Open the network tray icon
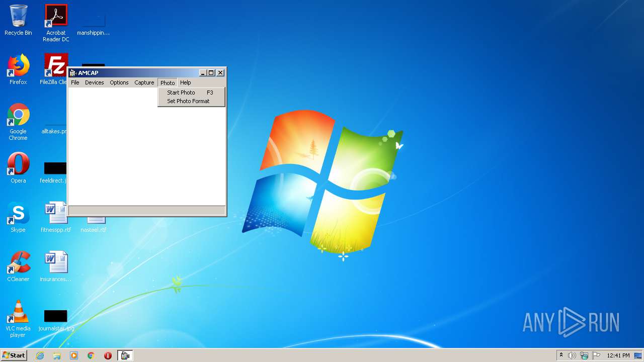 (x=584, y=355)
